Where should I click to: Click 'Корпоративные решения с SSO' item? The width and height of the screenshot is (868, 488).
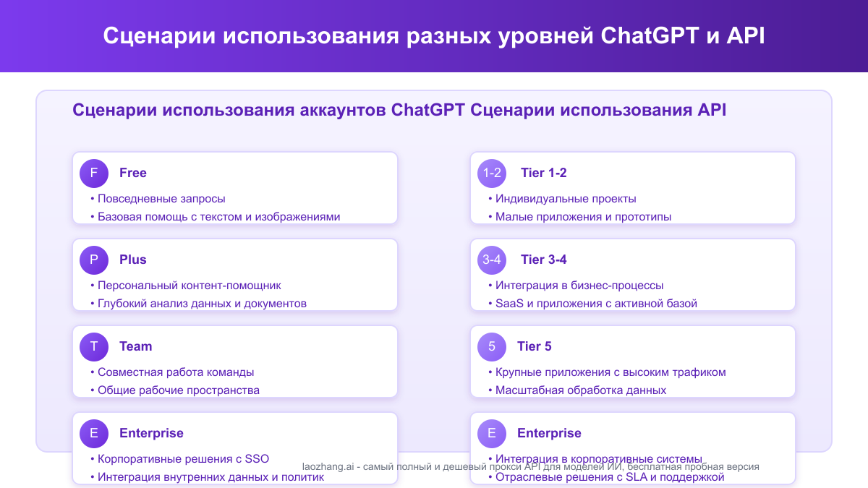tap(183, 458)
